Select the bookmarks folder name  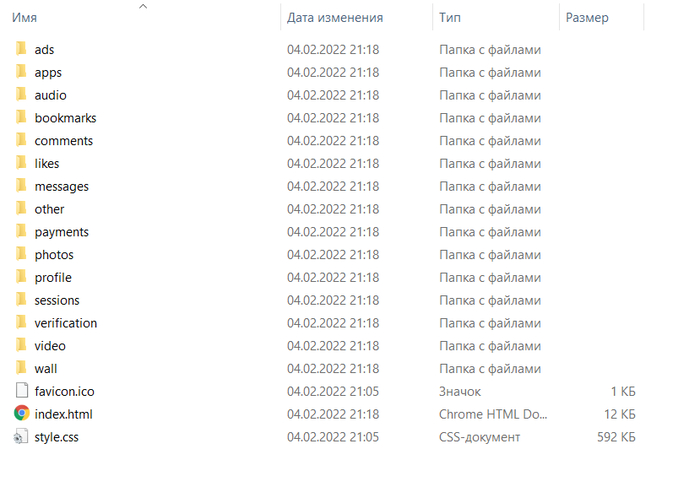(66, 118)
